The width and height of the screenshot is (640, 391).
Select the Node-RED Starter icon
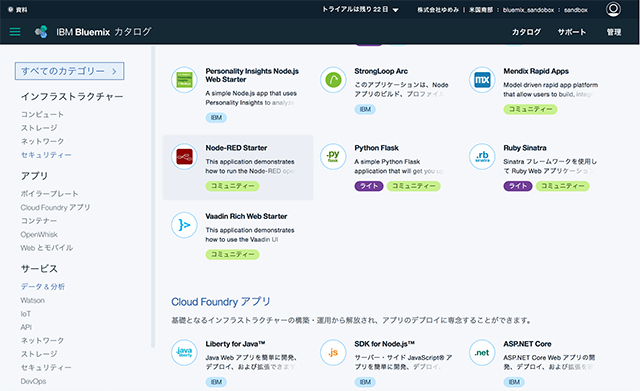click(x=184, y=156)
